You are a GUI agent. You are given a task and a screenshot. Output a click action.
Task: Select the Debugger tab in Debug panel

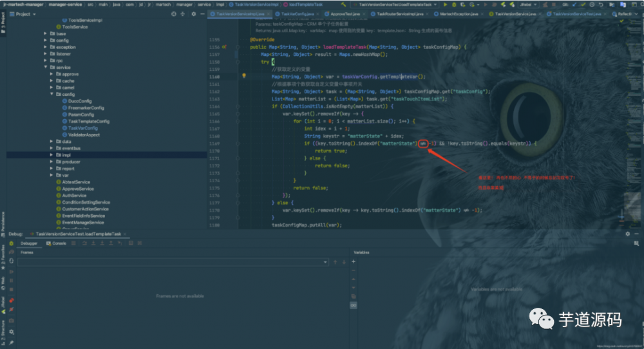click(28, 243)
